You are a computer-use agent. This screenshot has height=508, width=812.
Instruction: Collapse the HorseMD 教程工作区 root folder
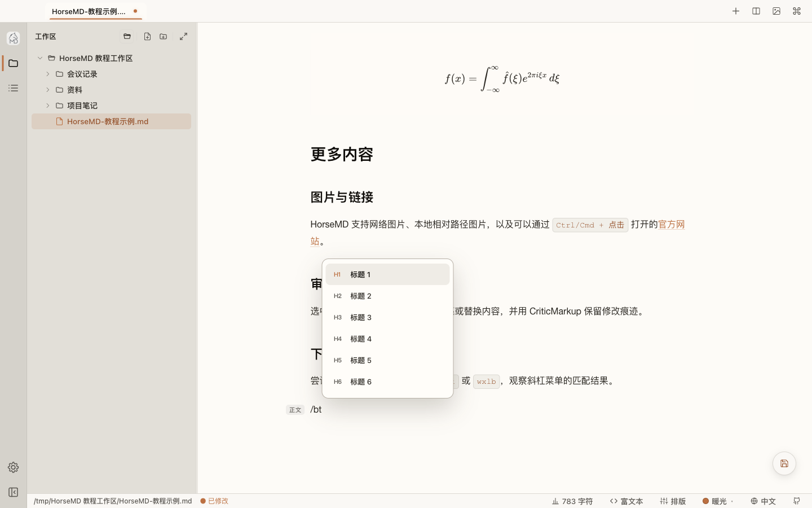click(x=40, y=58)
